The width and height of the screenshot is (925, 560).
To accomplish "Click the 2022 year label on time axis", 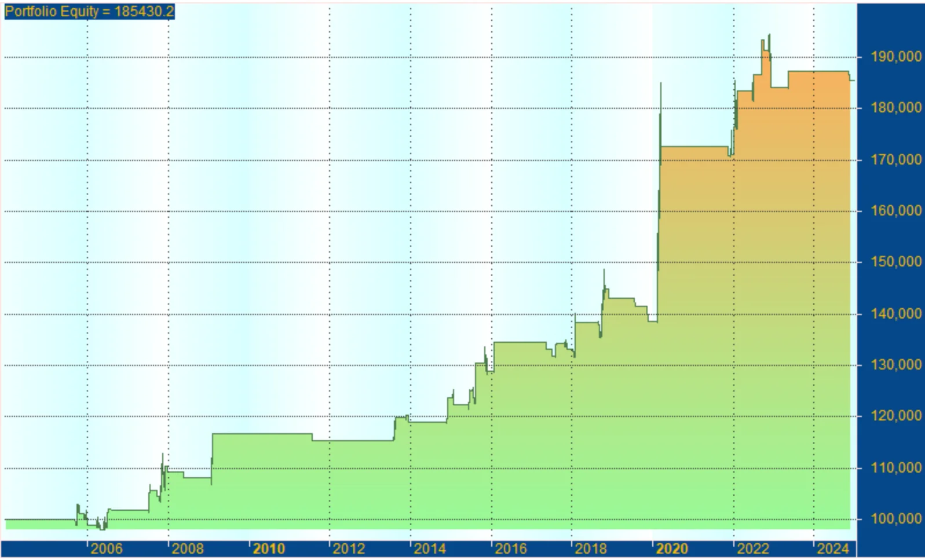I will tap(753, 549).
